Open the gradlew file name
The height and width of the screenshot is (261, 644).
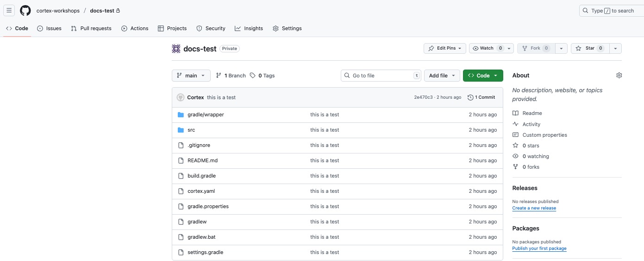click(197, 222)
